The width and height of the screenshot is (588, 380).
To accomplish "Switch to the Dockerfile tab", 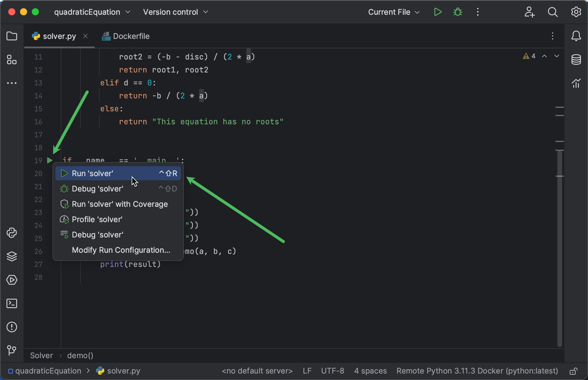I will (x=131, y=36).
